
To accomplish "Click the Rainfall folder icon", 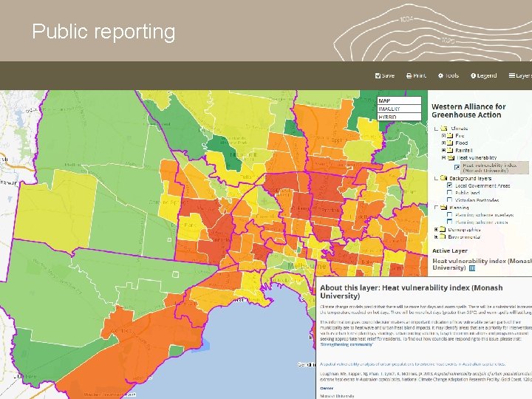I will pyautogui.click(x=450, y=150).
